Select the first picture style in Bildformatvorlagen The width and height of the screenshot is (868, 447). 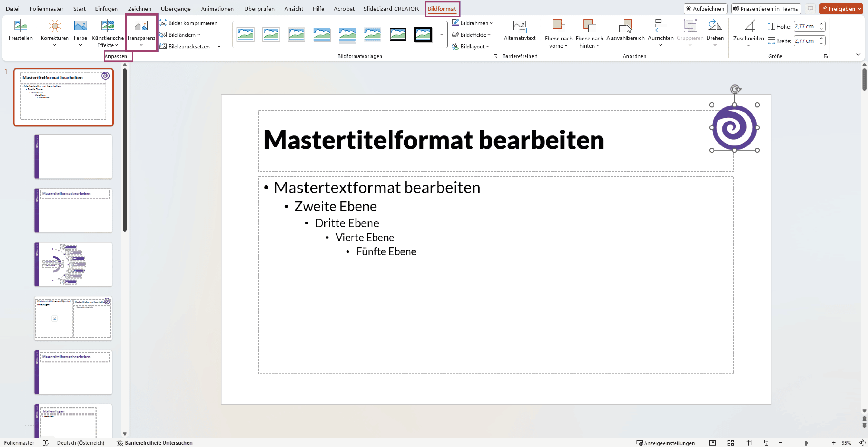click(246, 34)
